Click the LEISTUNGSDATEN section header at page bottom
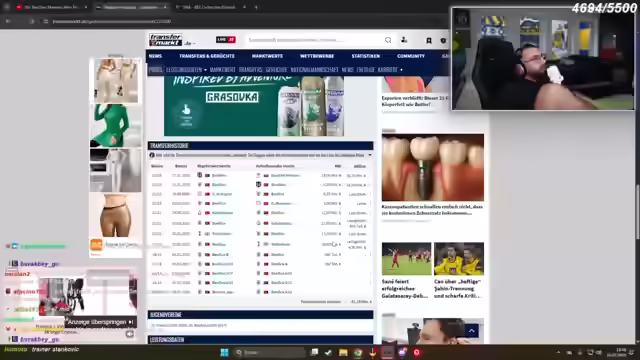 [x=260, y=340]
